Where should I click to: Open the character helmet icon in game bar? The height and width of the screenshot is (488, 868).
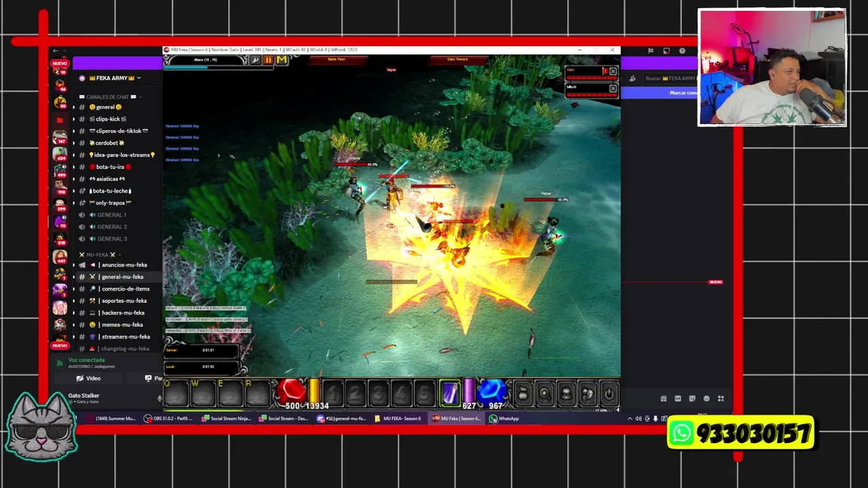(x=566, y=393)
